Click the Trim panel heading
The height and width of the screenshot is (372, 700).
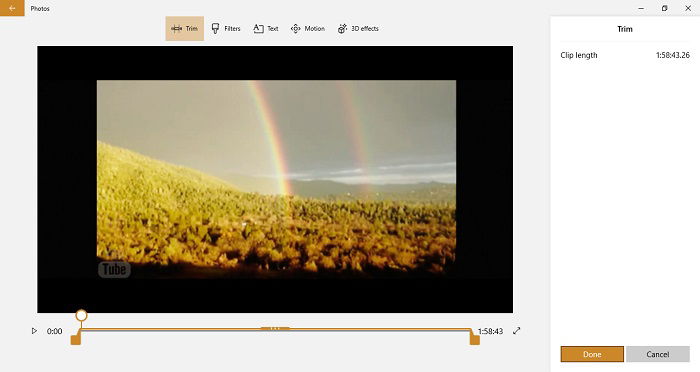pyautogui.click(x=625, y=29)
